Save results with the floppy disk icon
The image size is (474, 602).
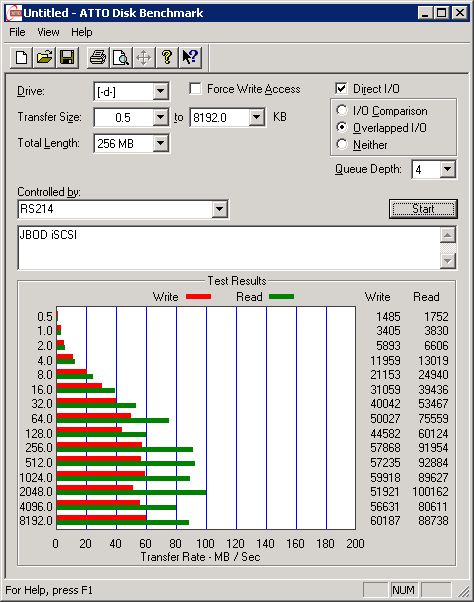click(67, 58)
